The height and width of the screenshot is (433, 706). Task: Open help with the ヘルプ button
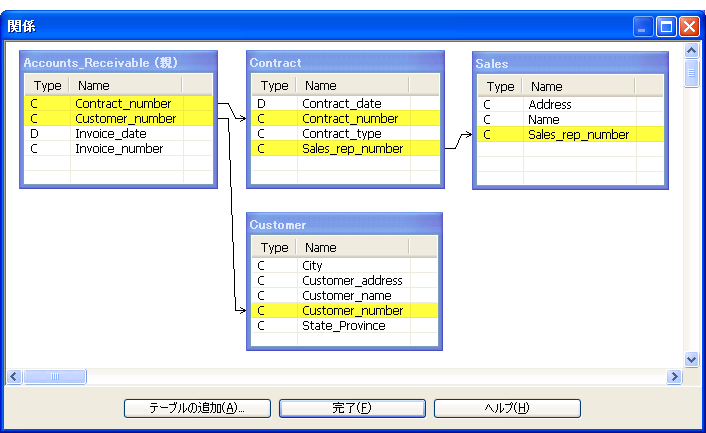pyautogui.click(x=507, y=408)
